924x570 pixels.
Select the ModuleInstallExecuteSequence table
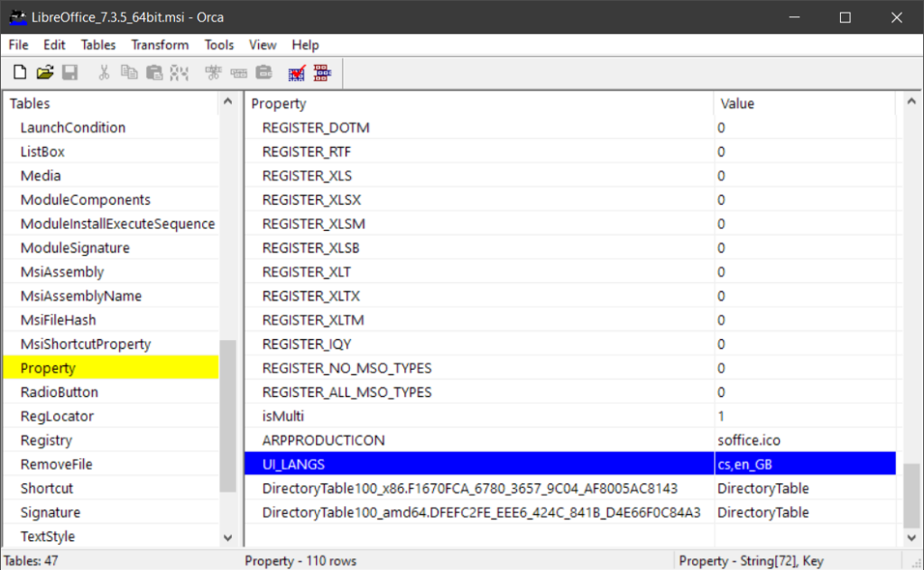[x=111, y=225]
